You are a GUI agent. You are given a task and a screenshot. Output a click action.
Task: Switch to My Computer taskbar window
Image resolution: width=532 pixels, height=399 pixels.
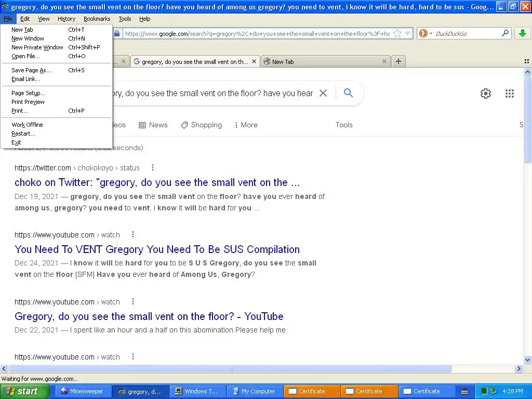tap(254, 391)
